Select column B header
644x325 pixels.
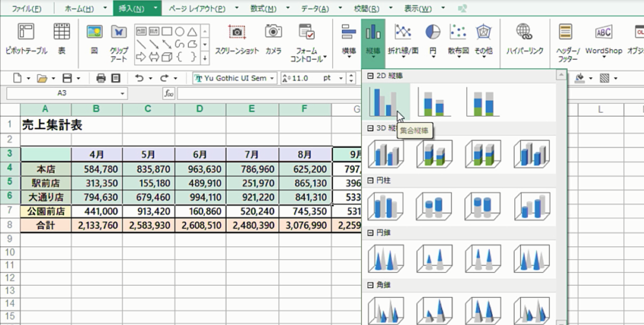(96, 109)
